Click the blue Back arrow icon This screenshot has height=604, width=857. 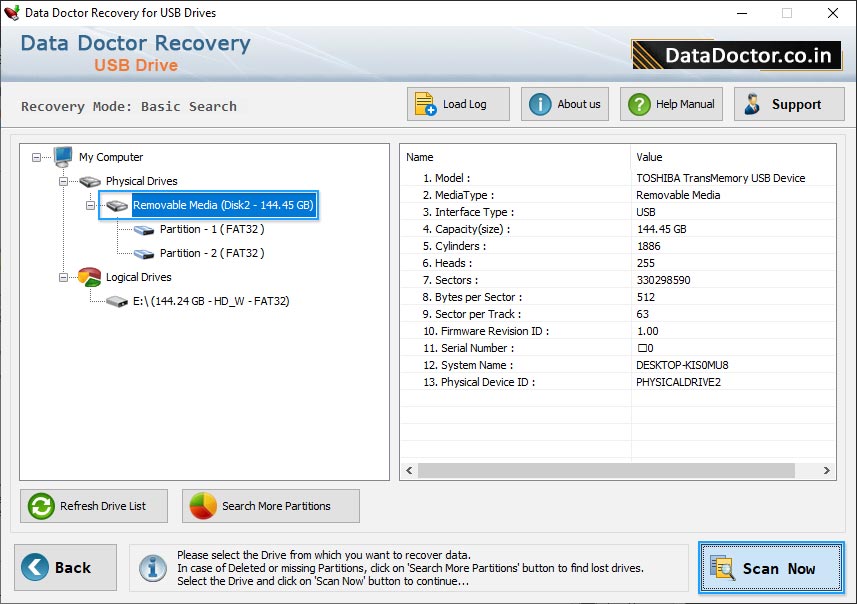35,567
